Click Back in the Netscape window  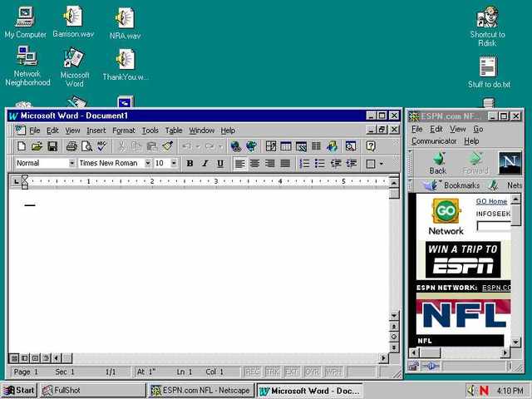438,163
